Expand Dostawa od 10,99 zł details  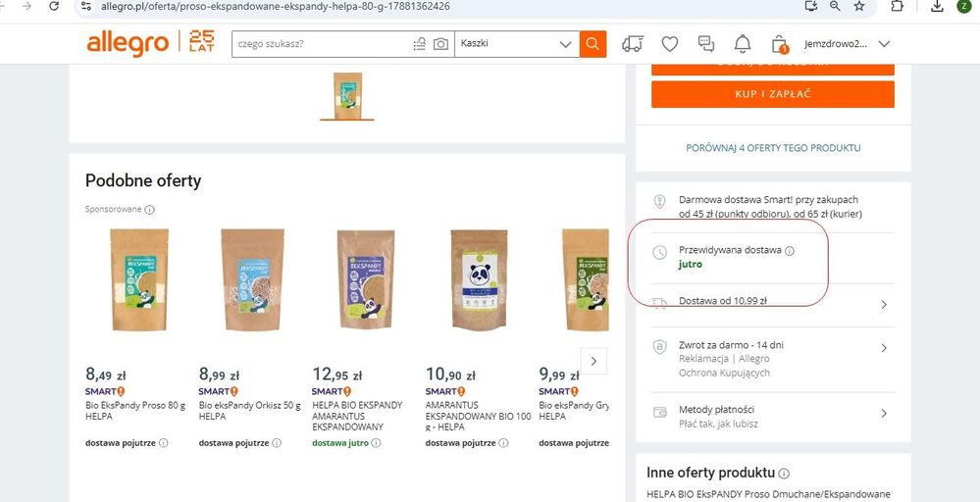[883, 304]
